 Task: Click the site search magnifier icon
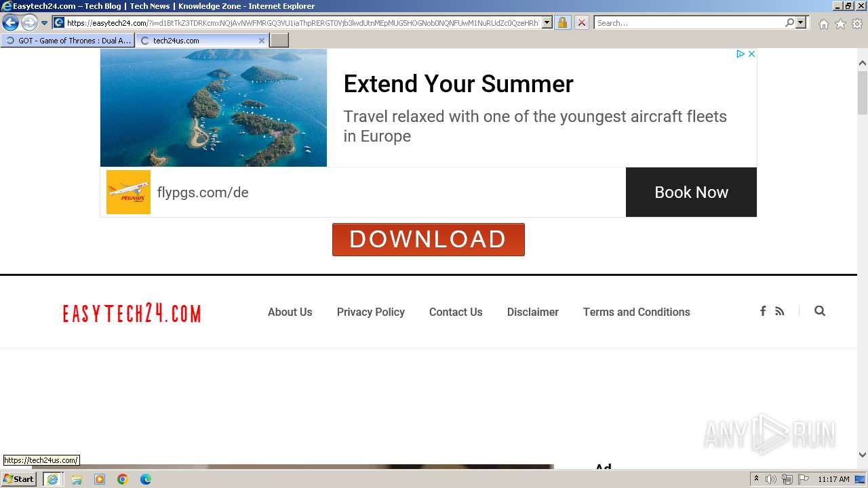tap(820, 311)
